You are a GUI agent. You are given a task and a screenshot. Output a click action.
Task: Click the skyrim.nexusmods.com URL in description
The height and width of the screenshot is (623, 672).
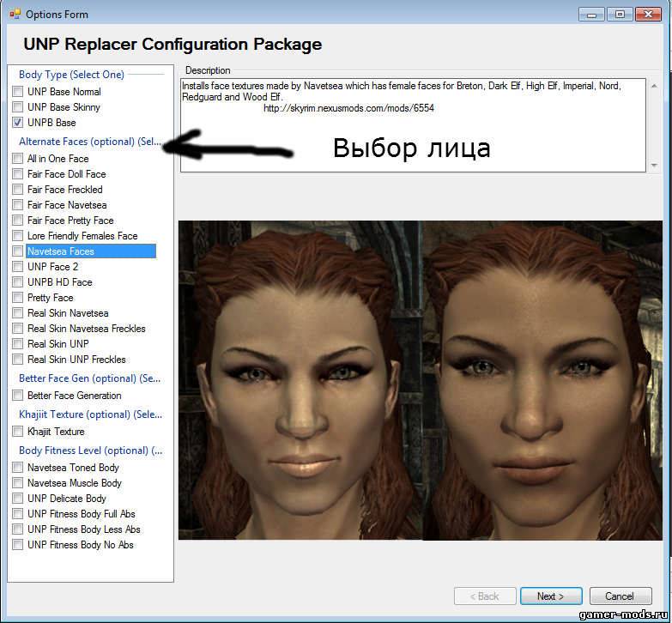point(348,108)
